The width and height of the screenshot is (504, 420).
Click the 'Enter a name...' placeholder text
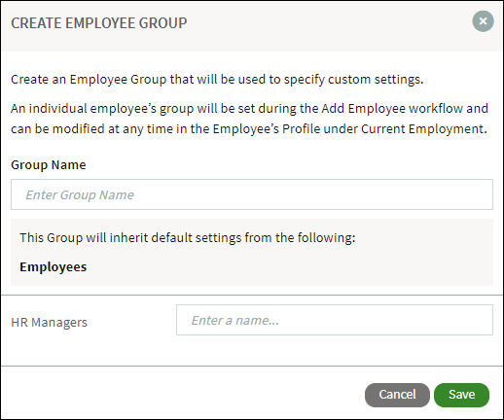235,320
